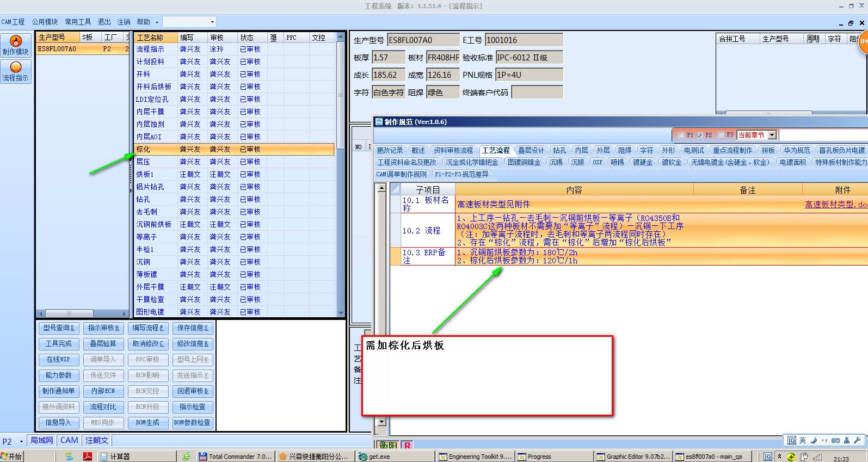Select the 层压 process row

[234, 162]
